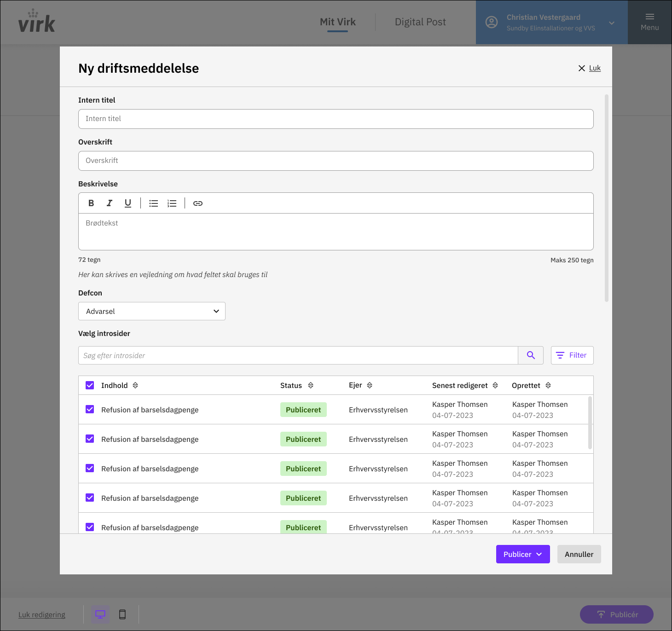
Task: Focus the Overskrift input field
Action: point(336,161)
